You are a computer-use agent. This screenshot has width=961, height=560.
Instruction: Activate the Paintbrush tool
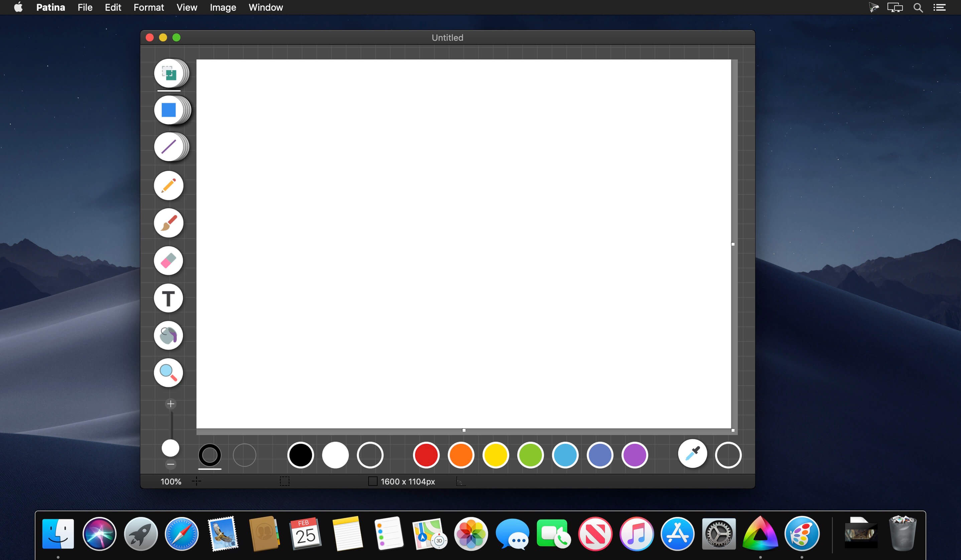(168, 223)
